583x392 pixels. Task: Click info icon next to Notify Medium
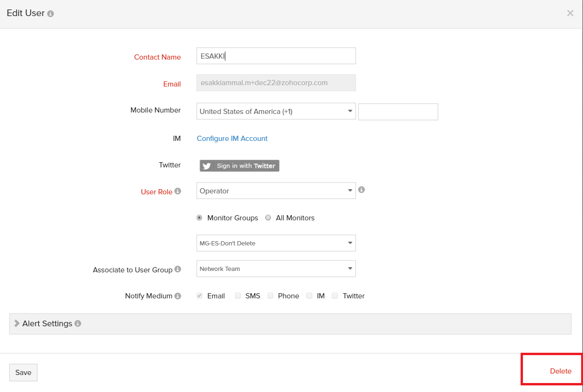pos(178,296)
